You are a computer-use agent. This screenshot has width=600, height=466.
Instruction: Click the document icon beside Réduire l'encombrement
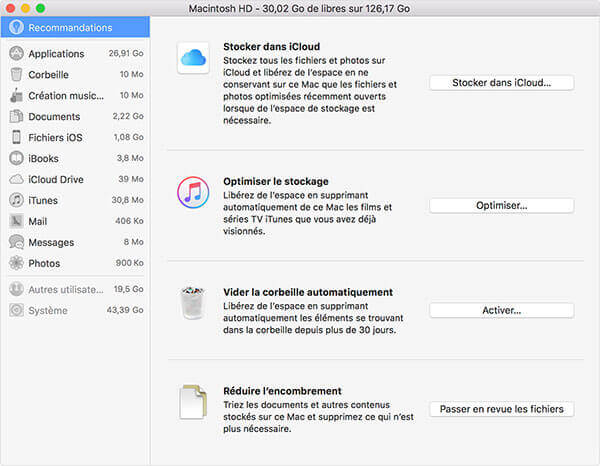193,402
